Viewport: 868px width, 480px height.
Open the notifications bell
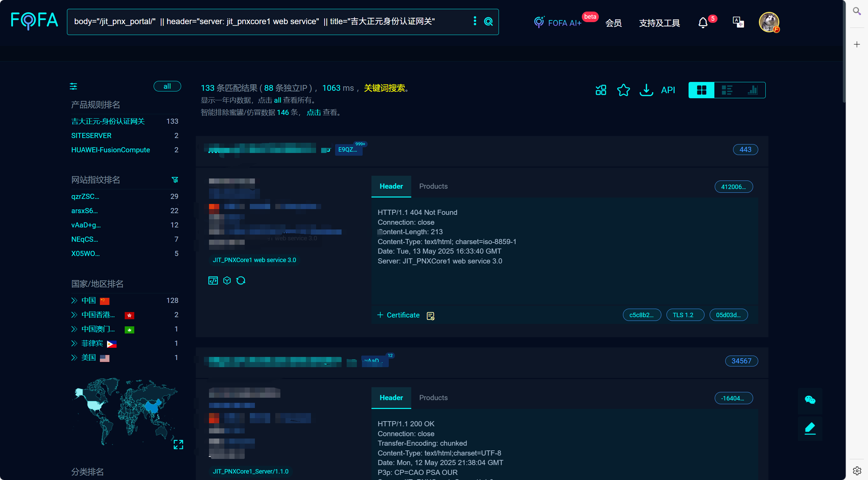(703, 23)
